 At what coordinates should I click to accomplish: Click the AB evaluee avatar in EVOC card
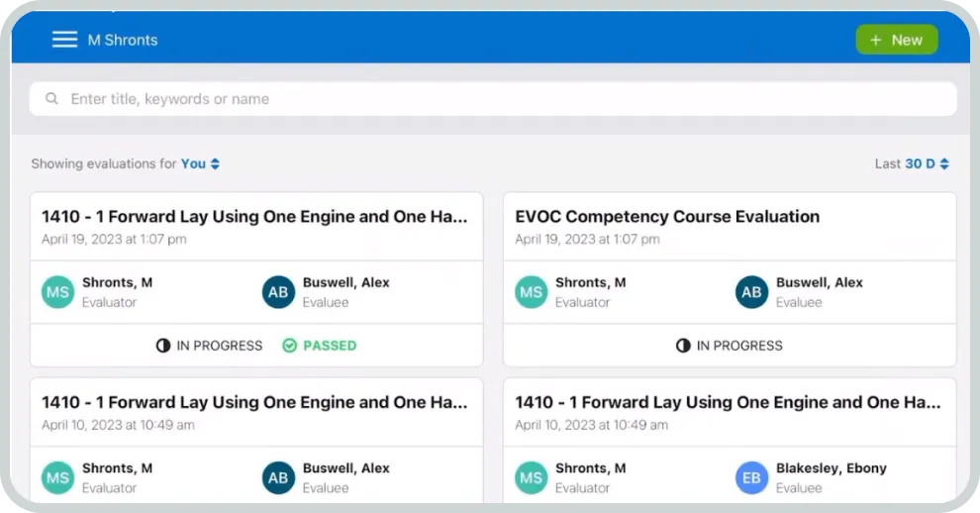click(751, 292)
